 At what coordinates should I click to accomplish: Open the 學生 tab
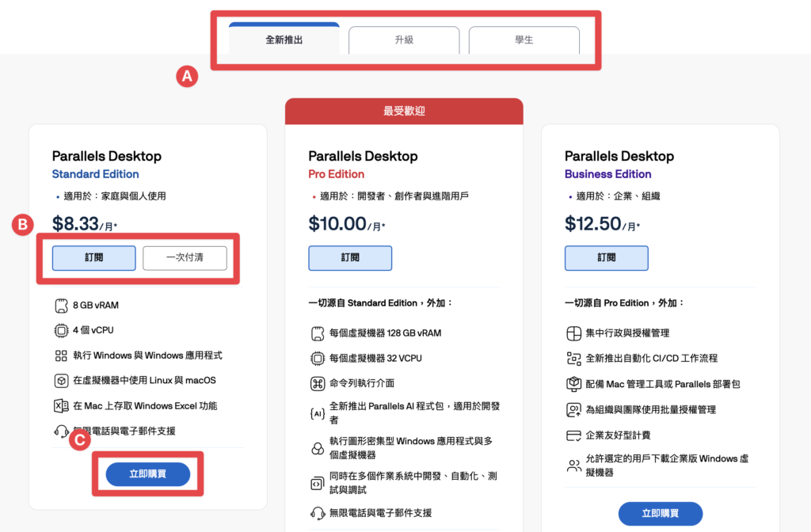pos(524,40)
